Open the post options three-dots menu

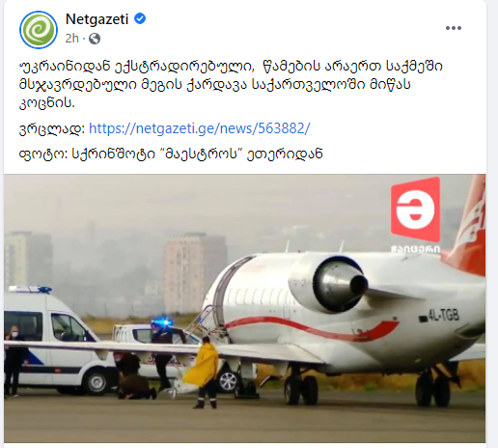[x=454, y=28]
